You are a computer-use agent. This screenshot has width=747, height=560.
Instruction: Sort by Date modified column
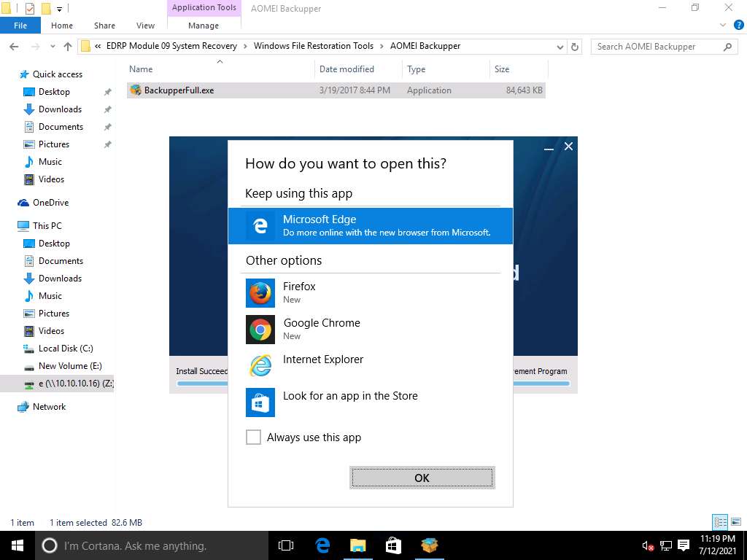click(x=358, y=69)
